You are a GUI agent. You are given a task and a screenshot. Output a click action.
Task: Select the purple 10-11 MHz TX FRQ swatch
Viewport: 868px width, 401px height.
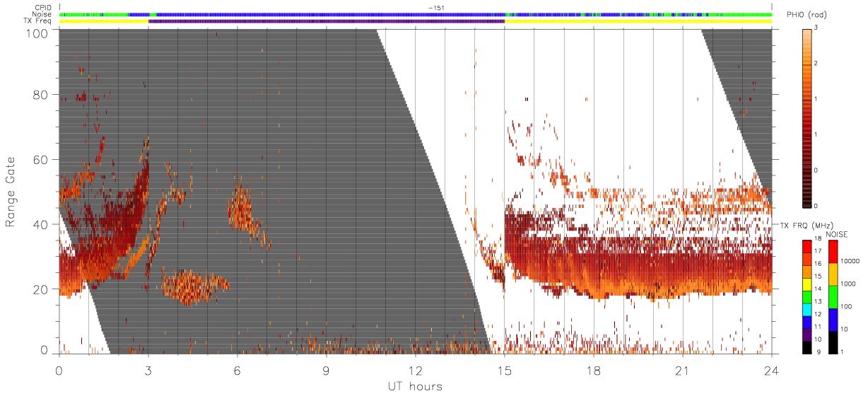click(x=809, y=334)
